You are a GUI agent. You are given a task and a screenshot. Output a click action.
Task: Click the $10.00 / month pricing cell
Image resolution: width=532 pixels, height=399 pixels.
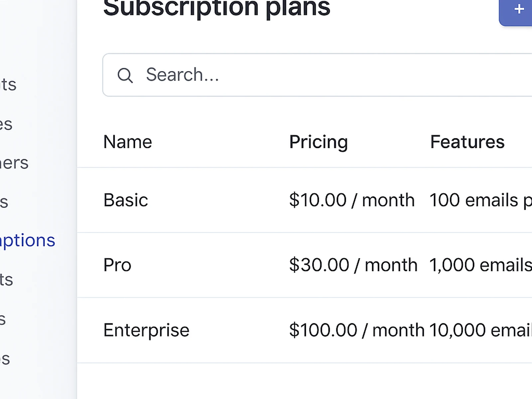352,200
